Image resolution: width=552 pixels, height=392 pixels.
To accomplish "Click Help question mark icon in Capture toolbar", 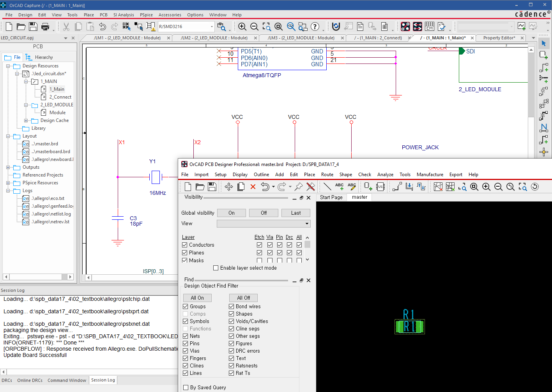I will [315, 26].
